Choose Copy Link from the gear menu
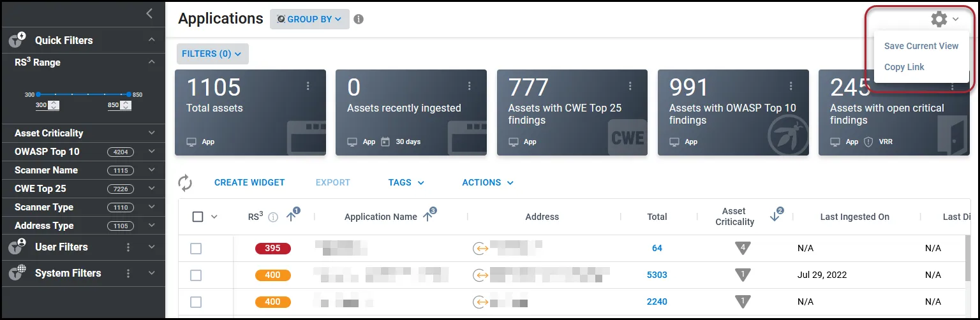 (x=904, y=67)
